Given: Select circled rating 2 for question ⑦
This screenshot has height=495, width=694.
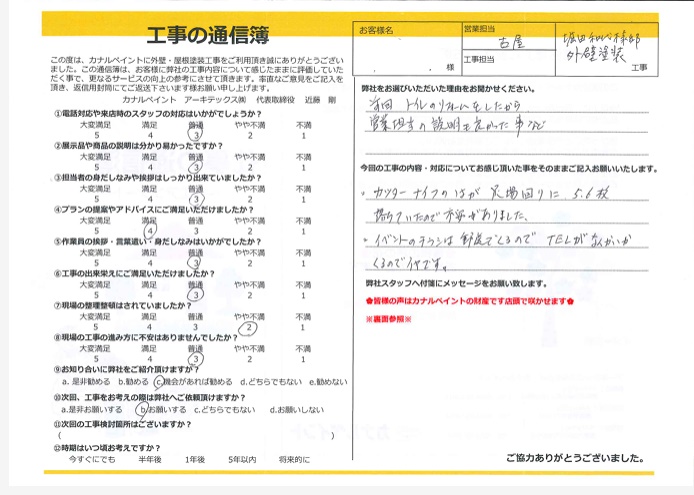Looking at the screenshot, I should pos(249,326).
